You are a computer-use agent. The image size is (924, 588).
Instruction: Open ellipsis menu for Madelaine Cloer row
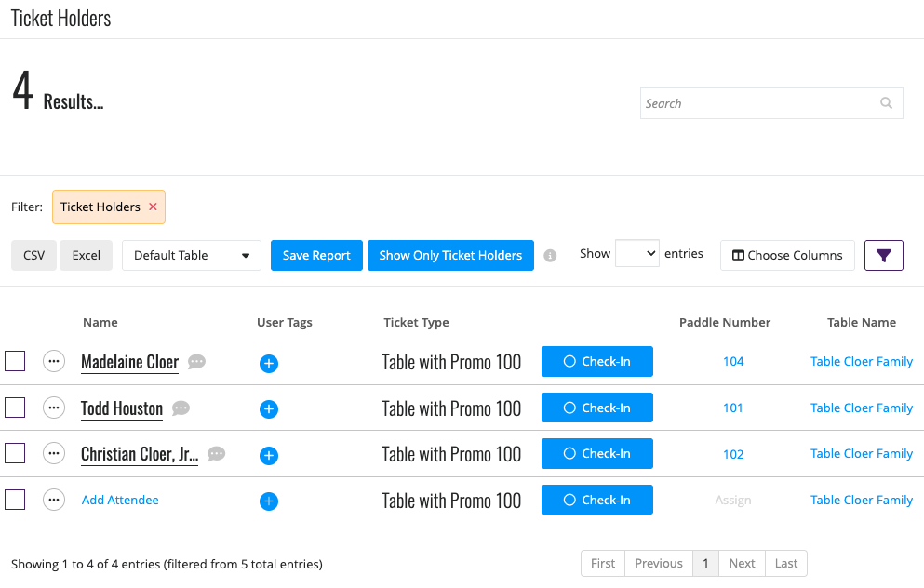click(x=54, y=361)
